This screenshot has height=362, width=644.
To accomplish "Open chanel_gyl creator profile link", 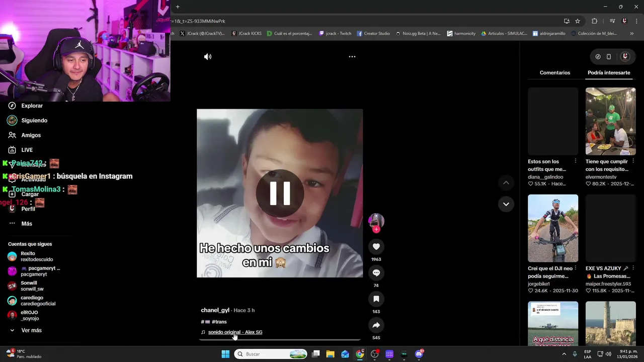I will pyautogui.click(x=215, y=310).
